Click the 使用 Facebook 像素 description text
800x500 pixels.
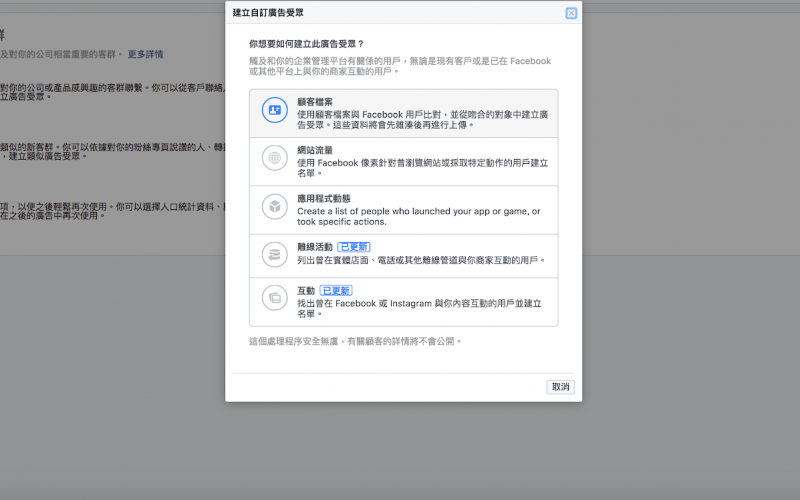click(422, 168)
